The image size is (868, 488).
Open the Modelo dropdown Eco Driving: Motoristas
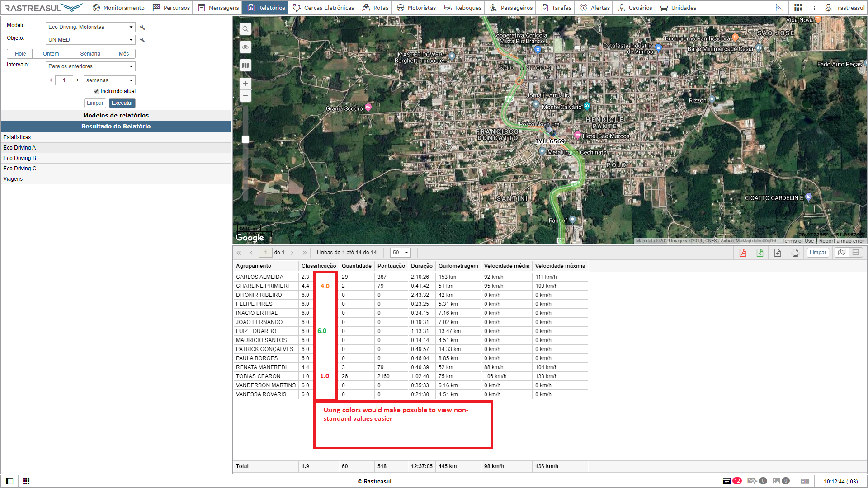click(90, 27)
